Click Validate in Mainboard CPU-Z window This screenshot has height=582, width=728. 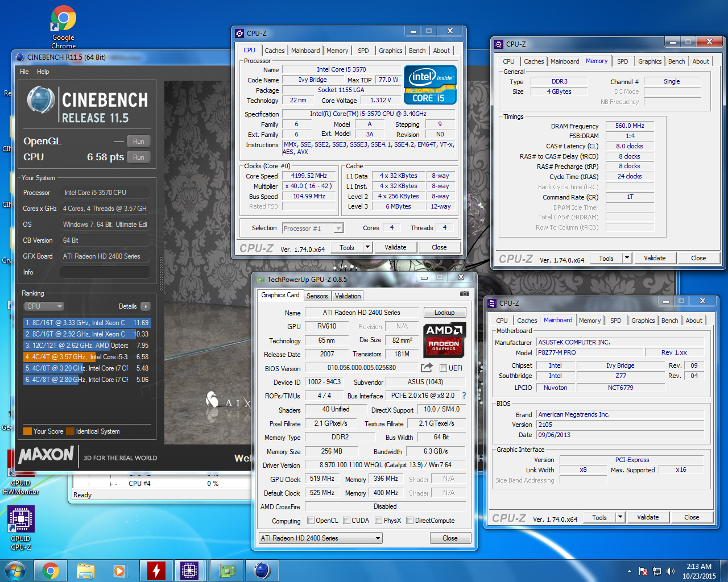(648, 517)
